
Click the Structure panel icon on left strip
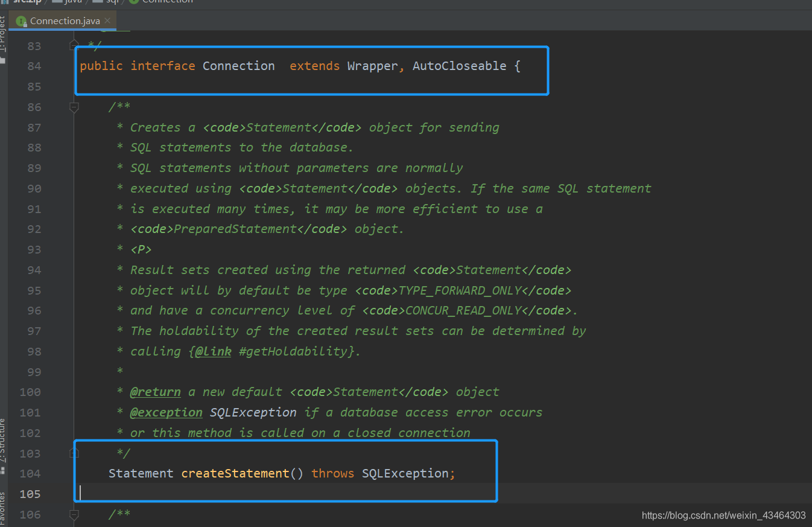pyautogui.click(x=3, y=470)
